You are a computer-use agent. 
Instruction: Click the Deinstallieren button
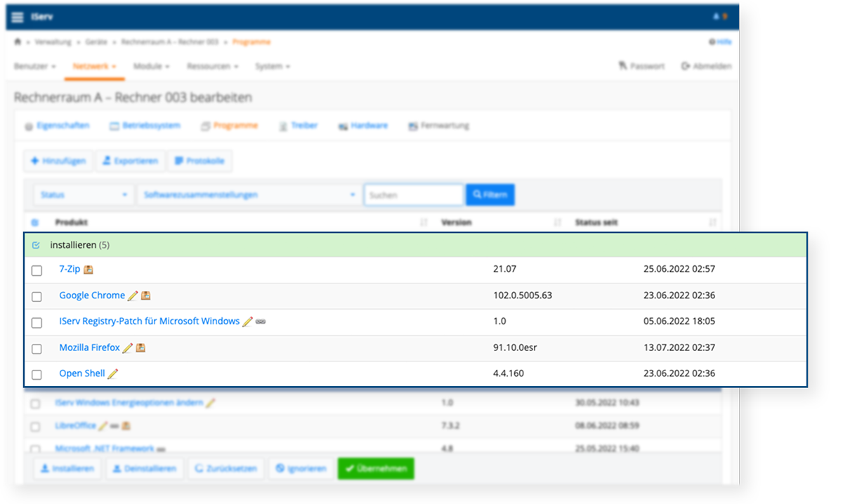coord(145,468)
